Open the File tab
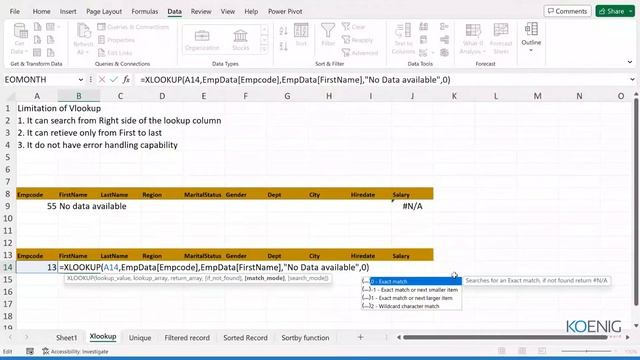The height and width of the screenshot is (360, 640). [x=15, y=11]
